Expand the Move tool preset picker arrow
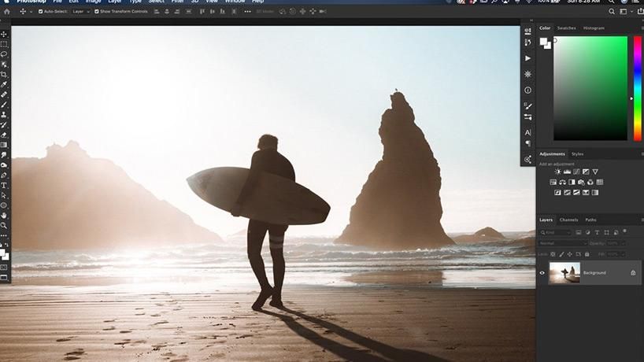Screen dimensions: 644x362 [31, 12]
